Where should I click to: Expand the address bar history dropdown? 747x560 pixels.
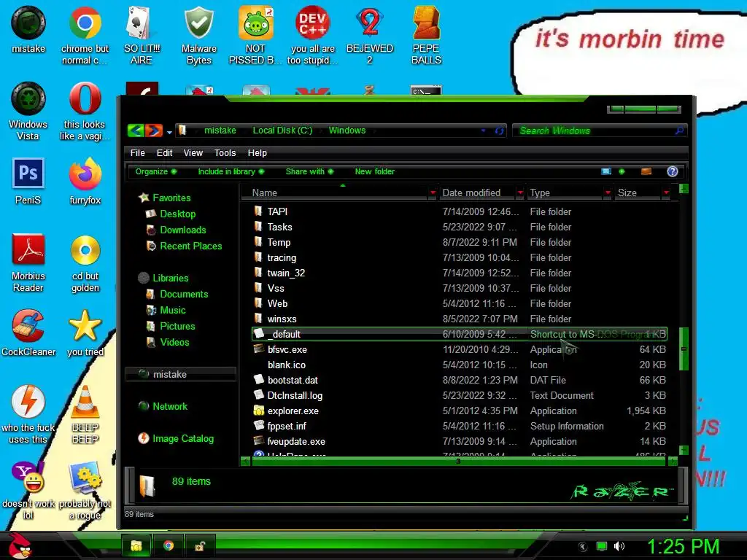pyautogui.click(x=483, y=131)
